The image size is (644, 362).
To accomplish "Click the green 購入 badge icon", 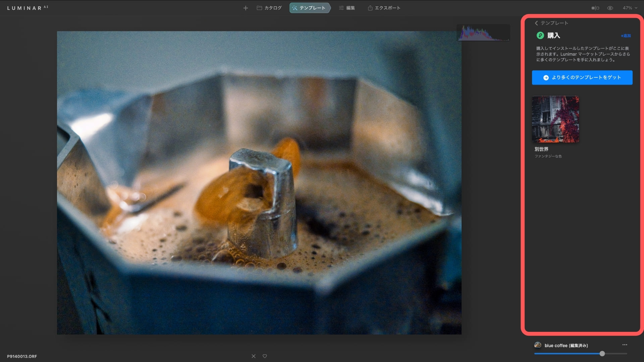I will coord(540,36).
